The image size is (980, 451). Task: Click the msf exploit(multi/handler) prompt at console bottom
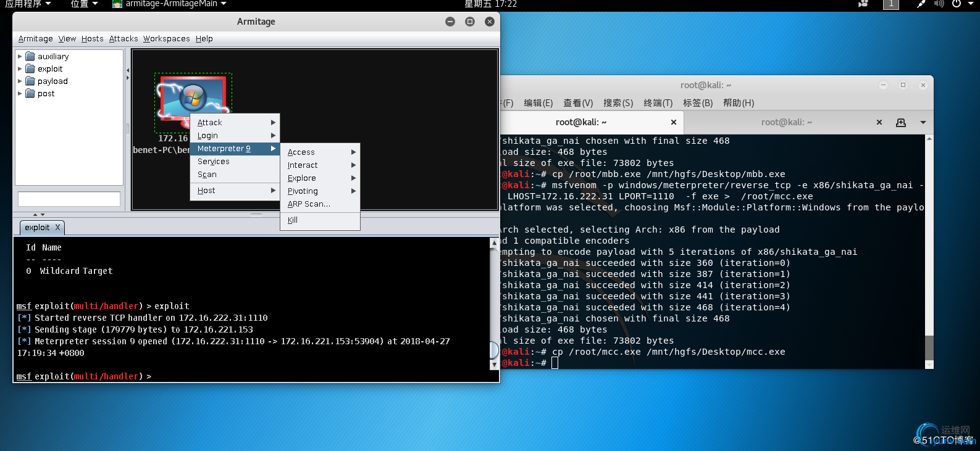84,376
